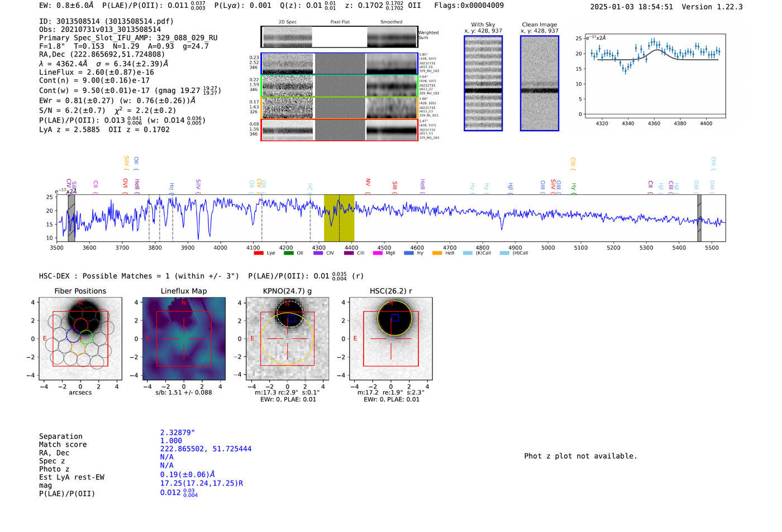Click the Separation value 2.32879"
Image resolution: width=782 pixels, height=532 pixels.
(178, 433)
